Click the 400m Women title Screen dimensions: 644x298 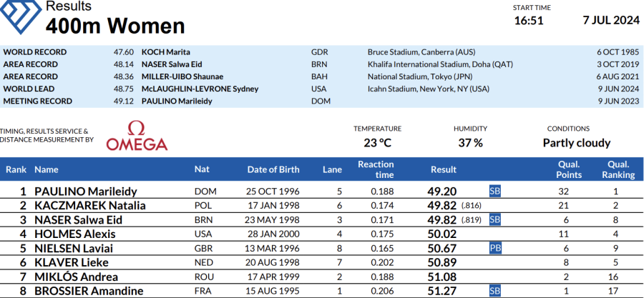(115, 26)
